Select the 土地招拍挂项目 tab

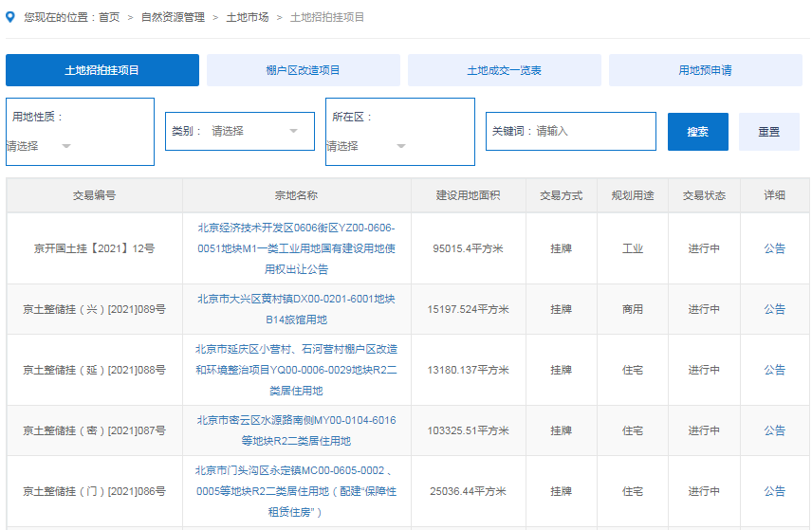click(x=102, y=70)
